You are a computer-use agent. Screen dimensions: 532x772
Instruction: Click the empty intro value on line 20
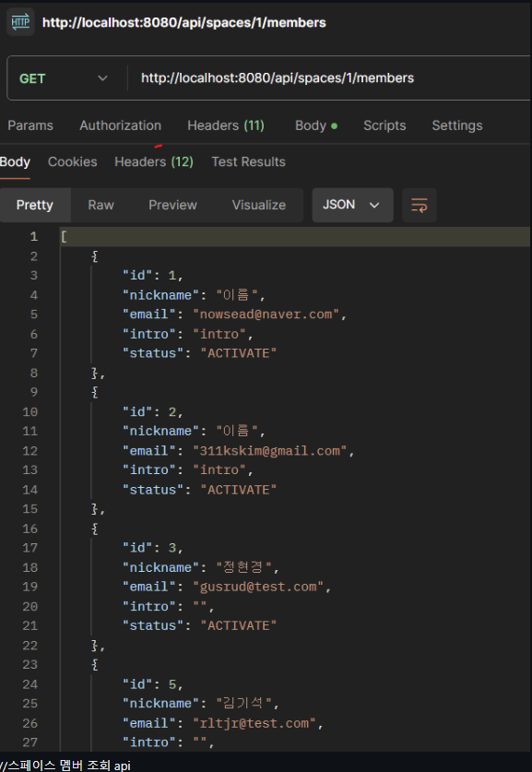click(201, 606)
